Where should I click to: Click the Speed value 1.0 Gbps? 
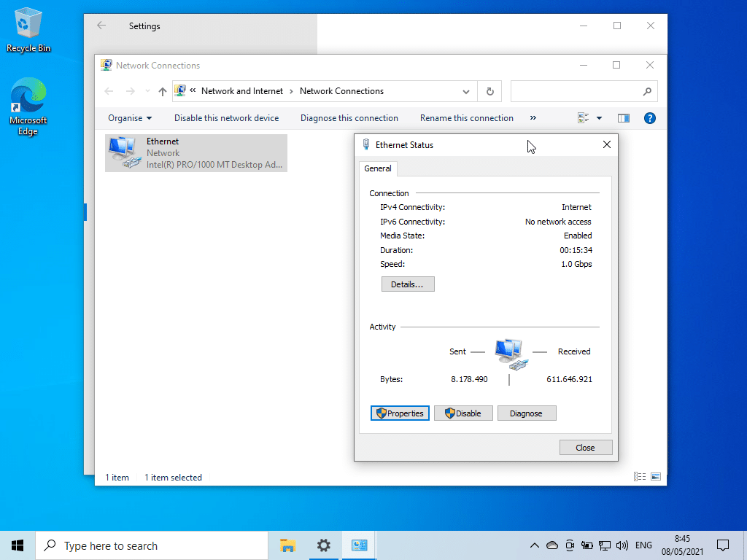coord(576,264)
